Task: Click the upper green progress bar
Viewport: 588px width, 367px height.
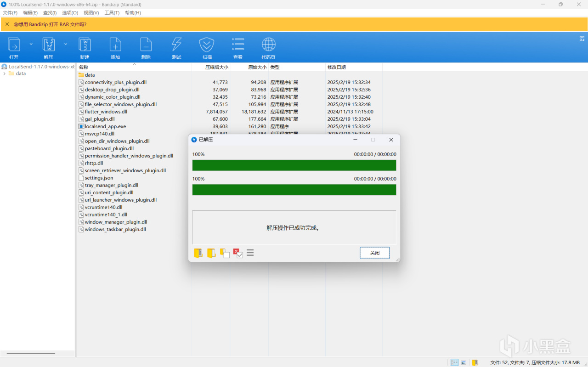Action: [x=294, y=165]
